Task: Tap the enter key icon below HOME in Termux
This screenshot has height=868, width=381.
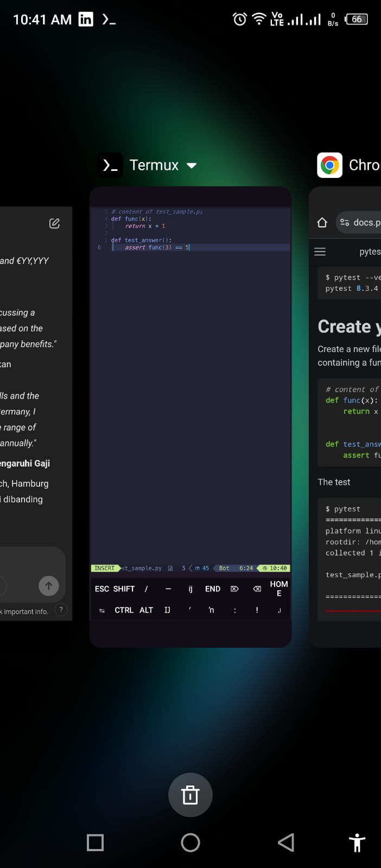Action: click(x=279, y=610)
